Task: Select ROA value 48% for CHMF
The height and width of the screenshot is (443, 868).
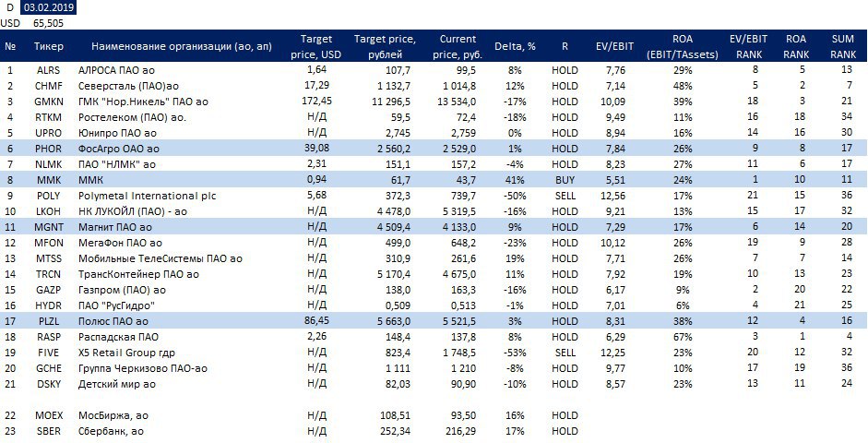Action: 684,87
